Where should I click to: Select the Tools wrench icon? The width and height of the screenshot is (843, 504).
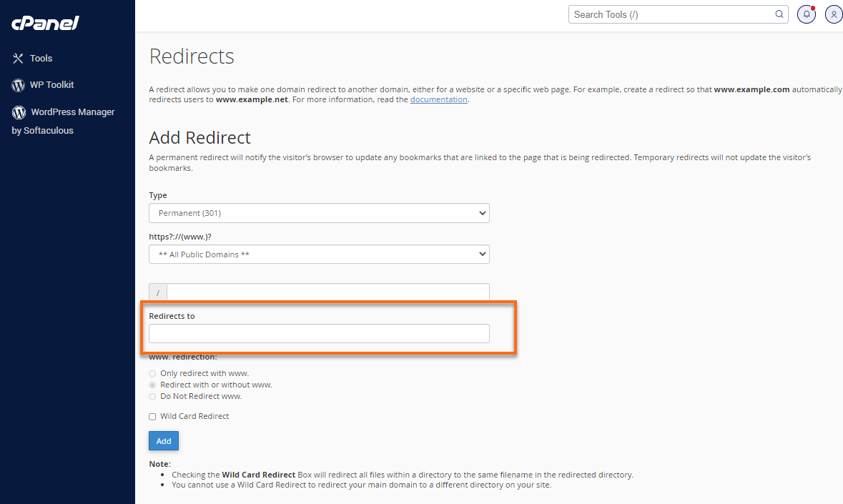click(17, 58)
